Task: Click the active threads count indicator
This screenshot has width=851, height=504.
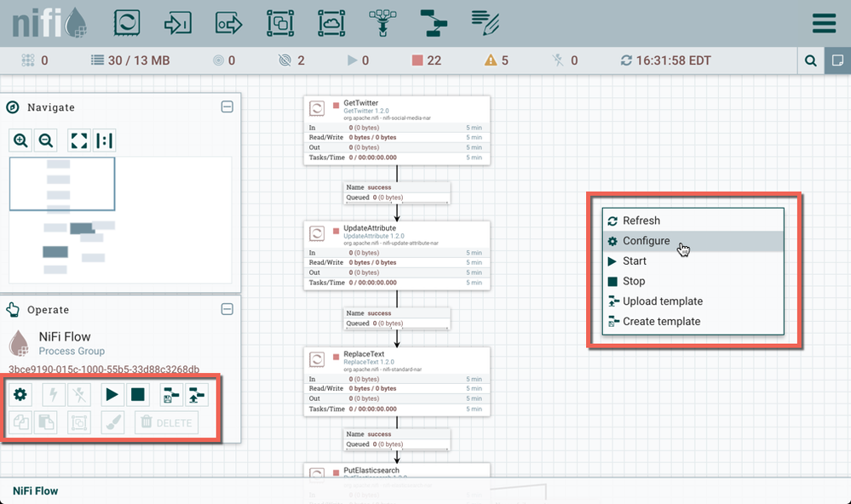Action: click(35, 60)
